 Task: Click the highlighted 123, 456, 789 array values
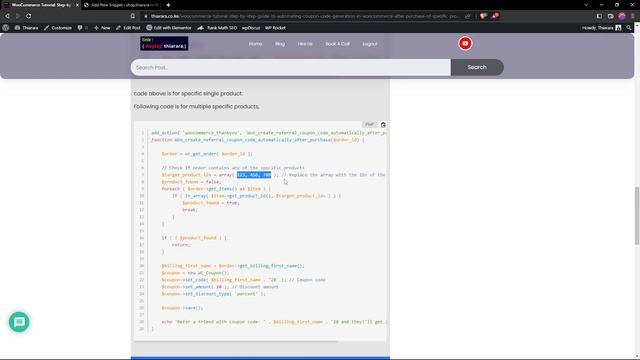[x=254, y=175]
